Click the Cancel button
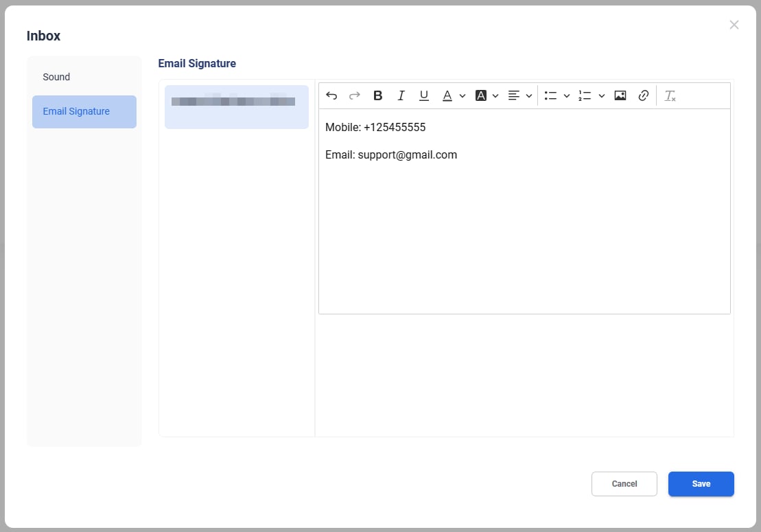 (624, 484)
